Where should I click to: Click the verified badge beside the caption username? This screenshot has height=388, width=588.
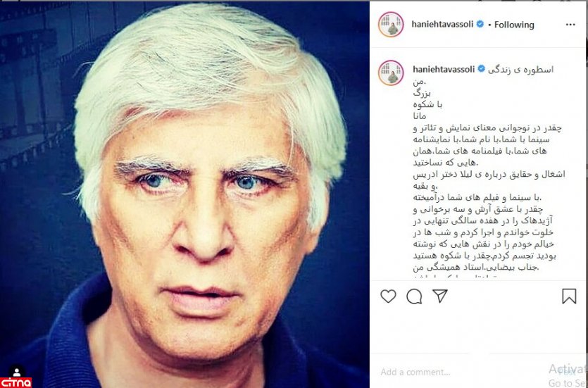[x=481, y=69]
